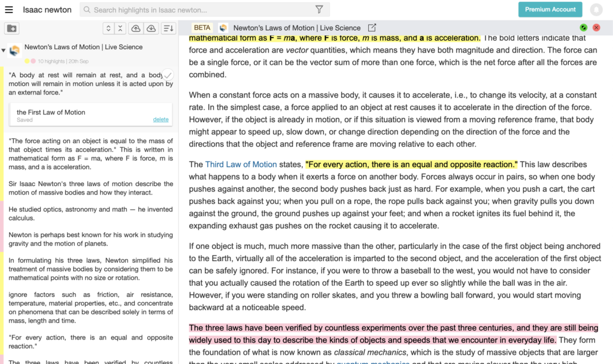
Task: Collapse all highlights in the sidebar
Action: (120, 28)
